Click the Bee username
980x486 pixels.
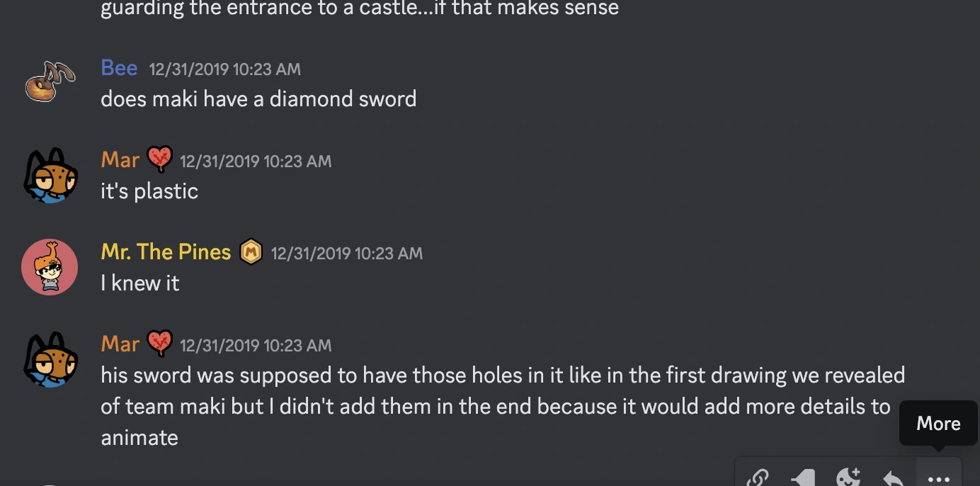(119, 68)
